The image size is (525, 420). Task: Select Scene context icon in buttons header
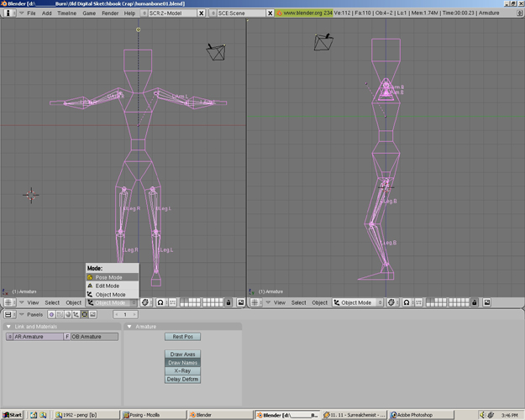pos(92,314)
